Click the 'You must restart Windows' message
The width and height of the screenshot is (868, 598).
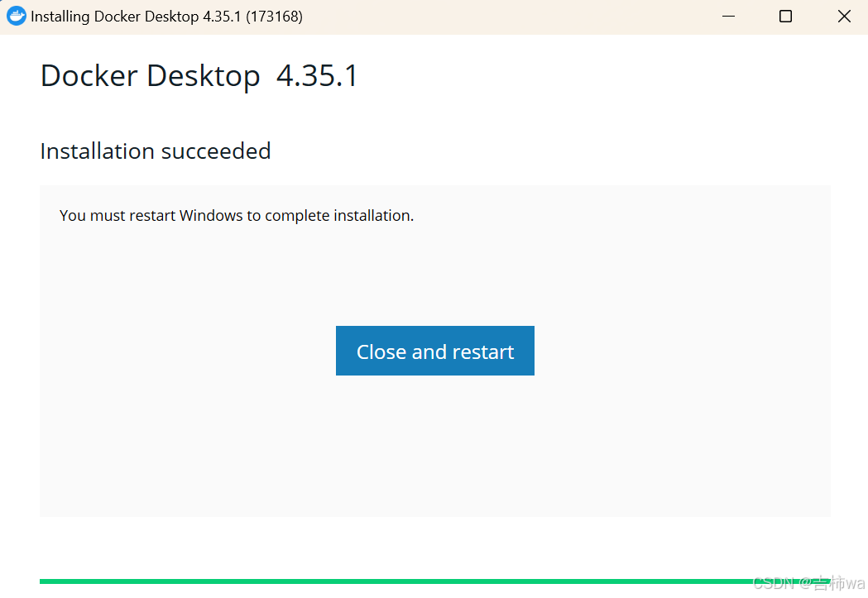(x=237, y=216)
